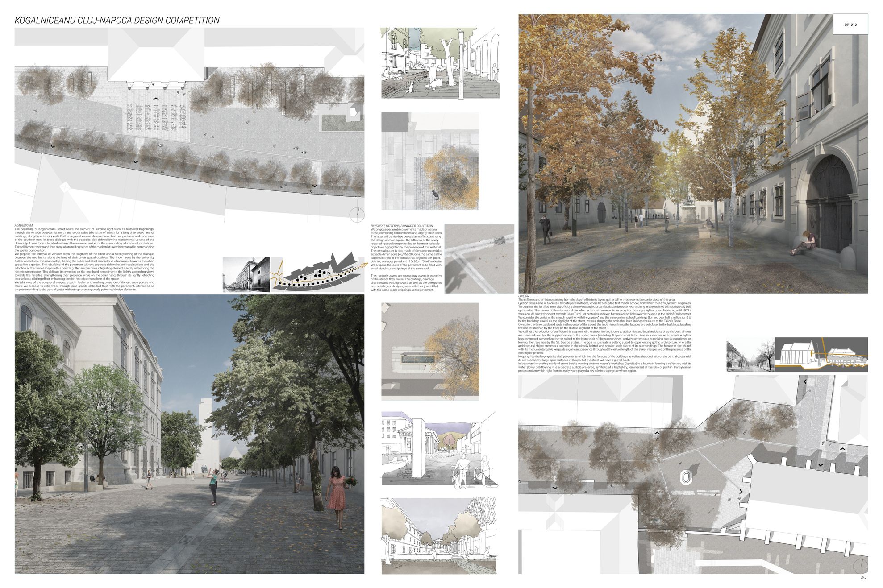Image resolution: width=883 pixels, height=588 pixels.
Task: Expand the right-facing chevron on the bottom-right plan
Action: 741,491
